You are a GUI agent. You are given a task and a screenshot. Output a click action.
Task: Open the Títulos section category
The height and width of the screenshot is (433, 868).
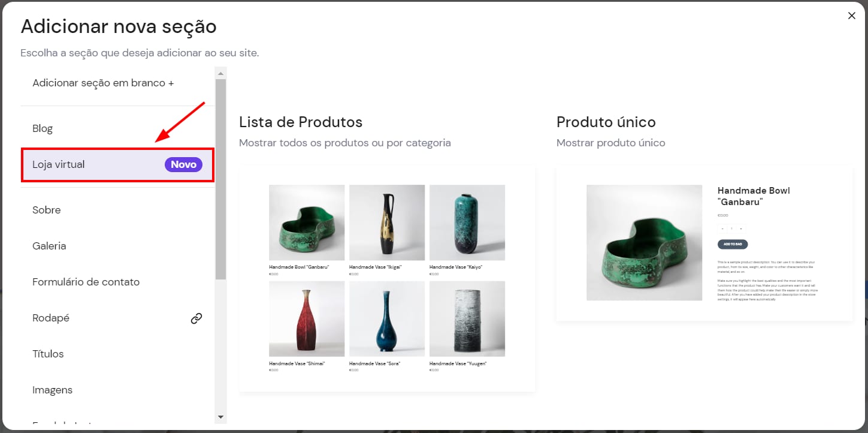pos(48,354)
